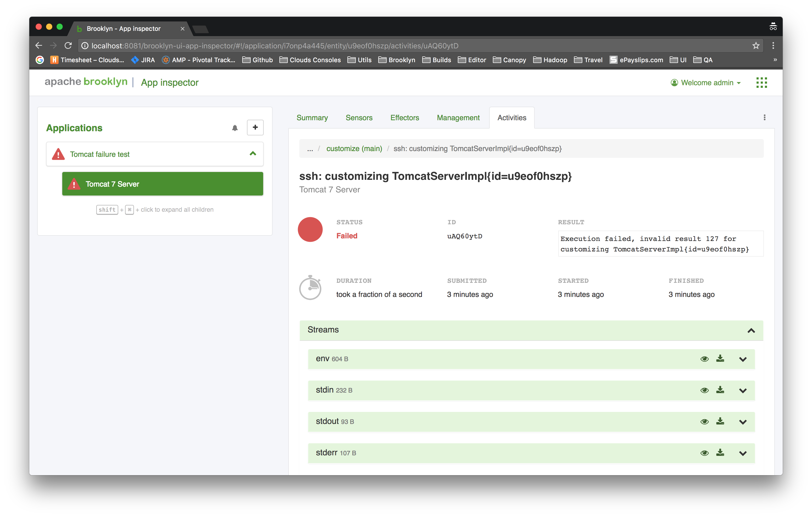Click the vertical ellipsis beside the Activities tab

coord(764,117)
